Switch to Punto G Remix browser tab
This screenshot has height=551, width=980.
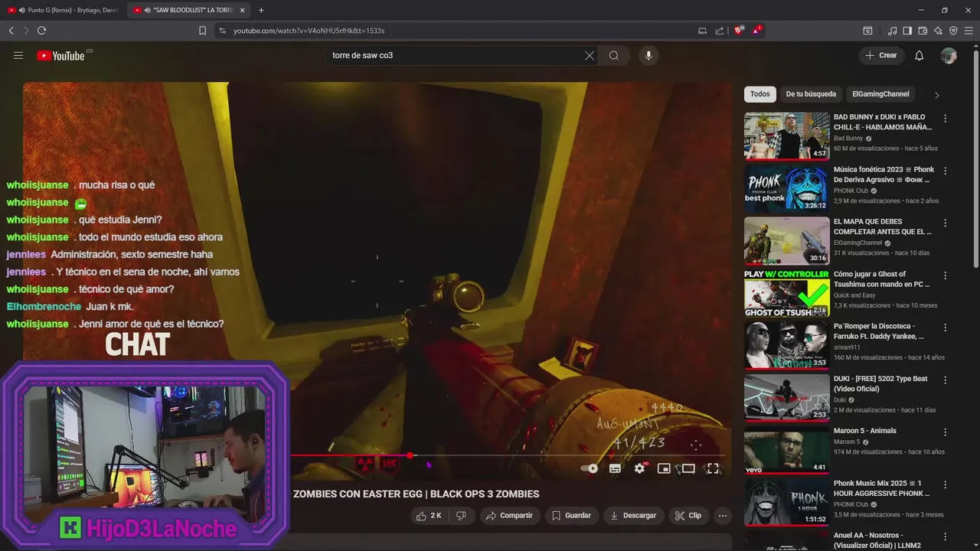[65, 10]
